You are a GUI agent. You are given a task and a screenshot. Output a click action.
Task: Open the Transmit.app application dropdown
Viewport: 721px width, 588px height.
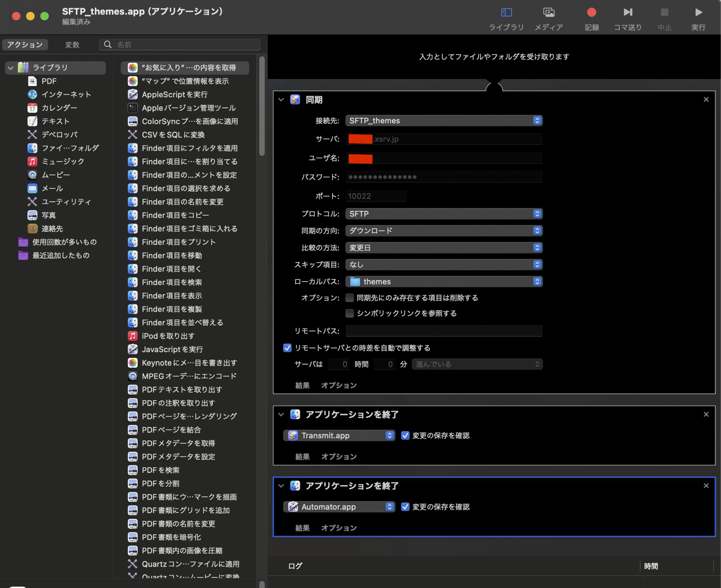(x=339, y=435)
